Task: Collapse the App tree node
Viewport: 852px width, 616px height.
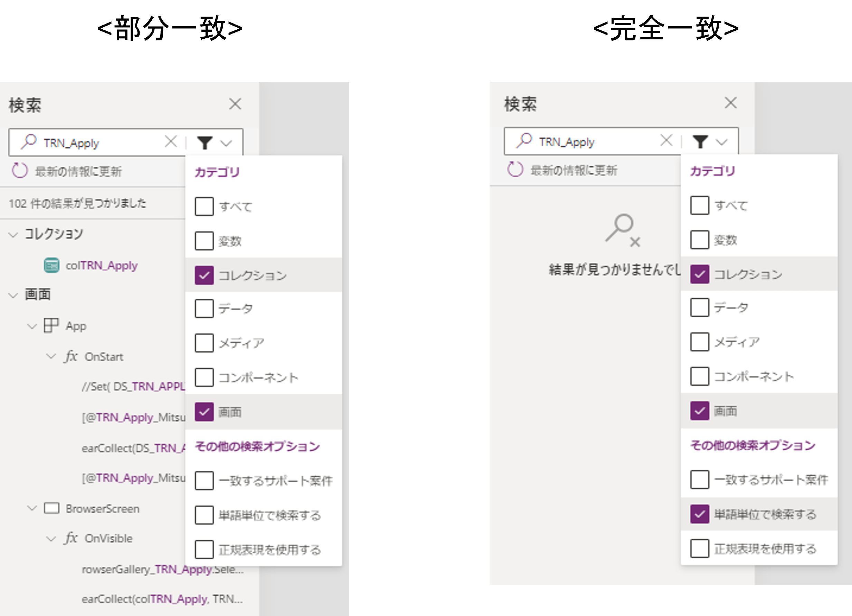Action: point(32,327)
